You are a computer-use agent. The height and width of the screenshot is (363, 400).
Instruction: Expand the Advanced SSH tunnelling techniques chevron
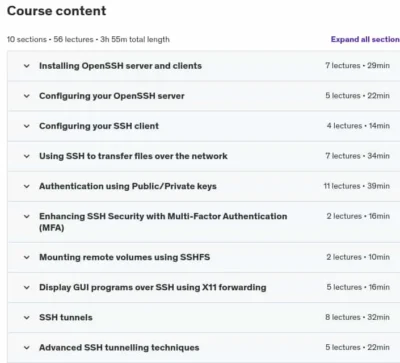click(x=27, y=348)
